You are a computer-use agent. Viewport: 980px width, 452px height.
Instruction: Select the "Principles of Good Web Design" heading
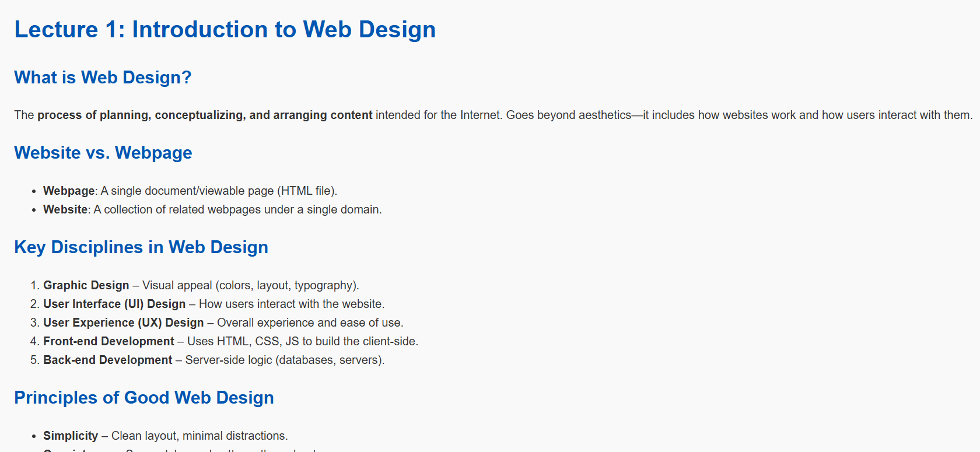tap(144, 398)
